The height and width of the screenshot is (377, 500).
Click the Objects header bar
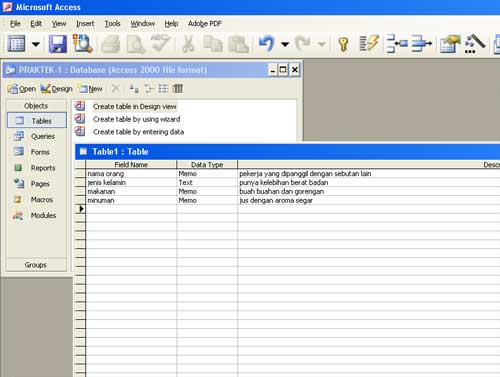[x=36, y=106]
